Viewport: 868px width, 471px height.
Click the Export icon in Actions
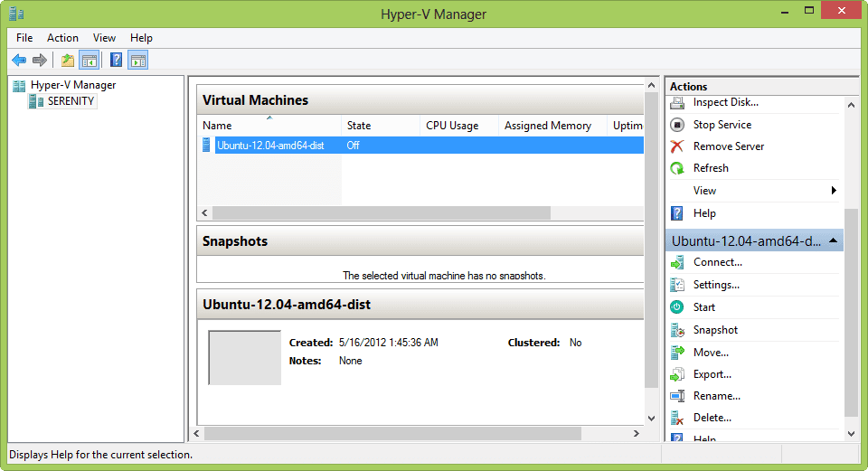pyautogui.click(x=677, y=374)
